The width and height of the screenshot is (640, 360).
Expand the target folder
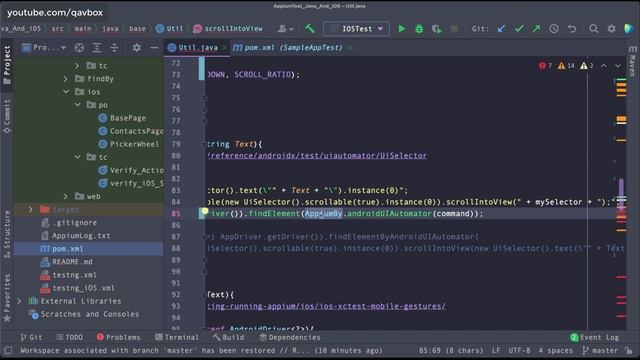(31, 209)
